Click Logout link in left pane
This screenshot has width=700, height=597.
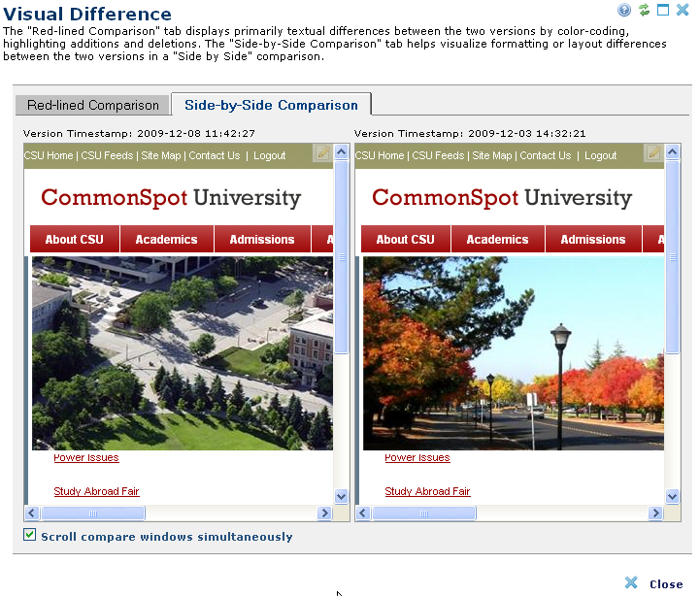click(270, 155)
